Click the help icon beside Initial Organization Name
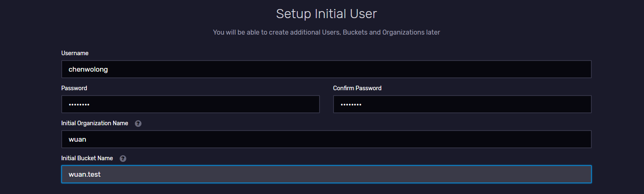Viewport: 644px width, 194px height. pos(138,124)
